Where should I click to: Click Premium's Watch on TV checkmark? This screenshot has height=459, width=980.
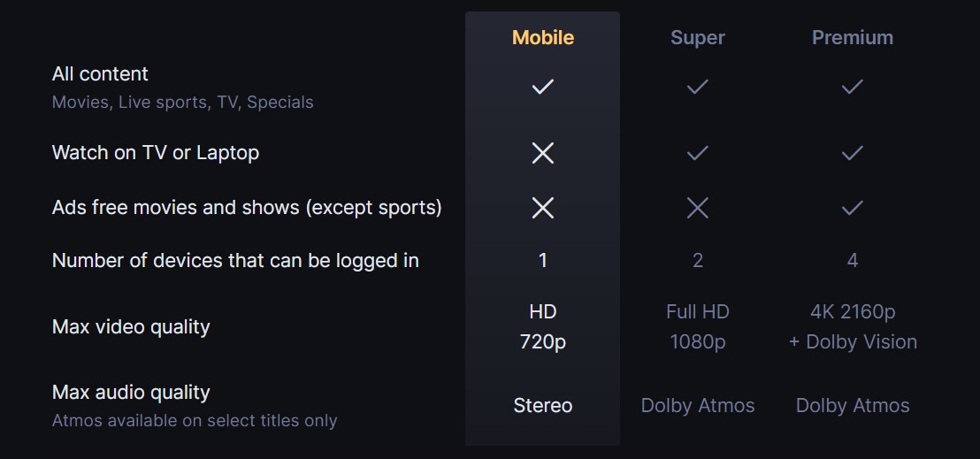[852, 153]
